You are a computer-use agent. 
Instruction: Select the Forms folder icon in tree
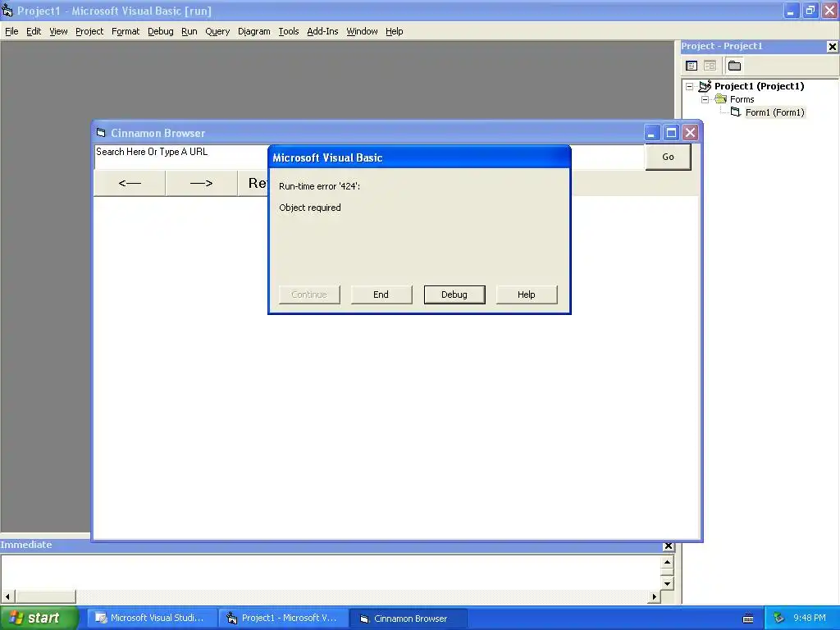pos(721,99)
